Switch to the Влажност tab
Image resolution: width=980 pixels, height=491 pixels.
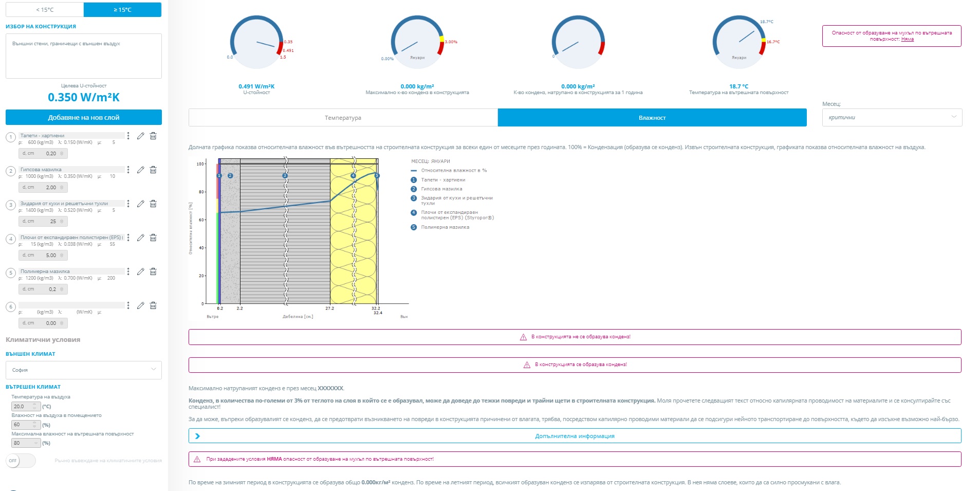[x=652, y=118]
